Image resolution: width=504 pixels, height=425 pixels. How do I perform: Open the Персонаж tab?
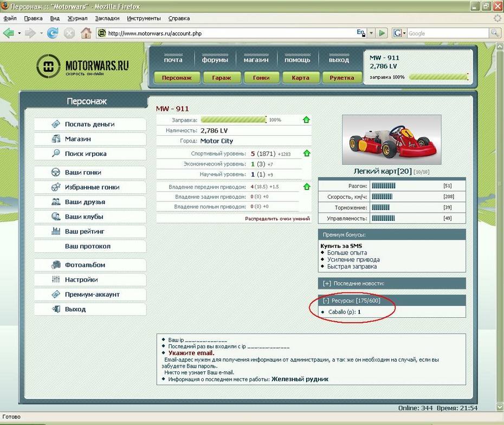[x=177, y=77]
